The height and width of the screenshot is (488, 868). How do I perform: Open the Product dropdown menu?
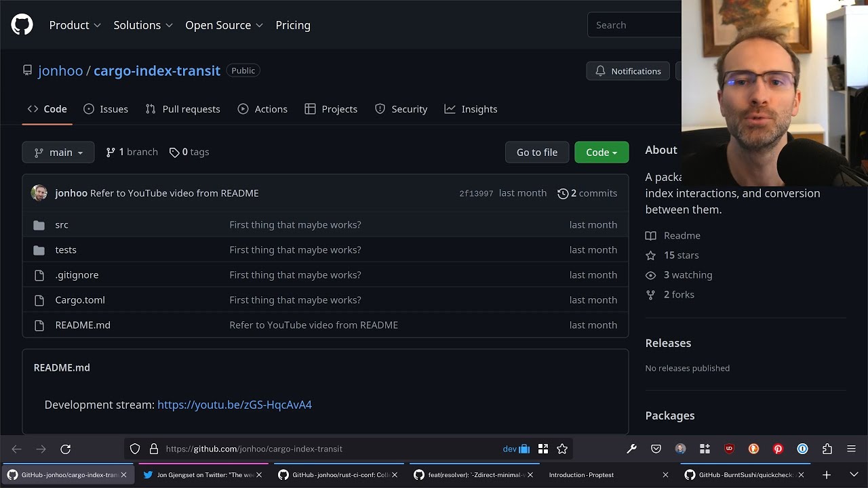point(75,25)
